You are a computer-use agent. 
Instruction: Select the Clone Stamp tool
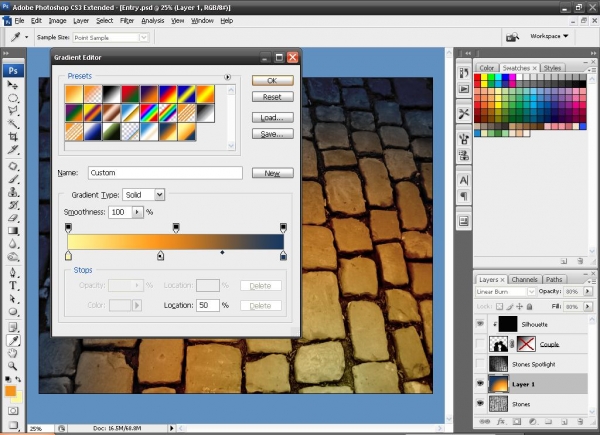13,192
